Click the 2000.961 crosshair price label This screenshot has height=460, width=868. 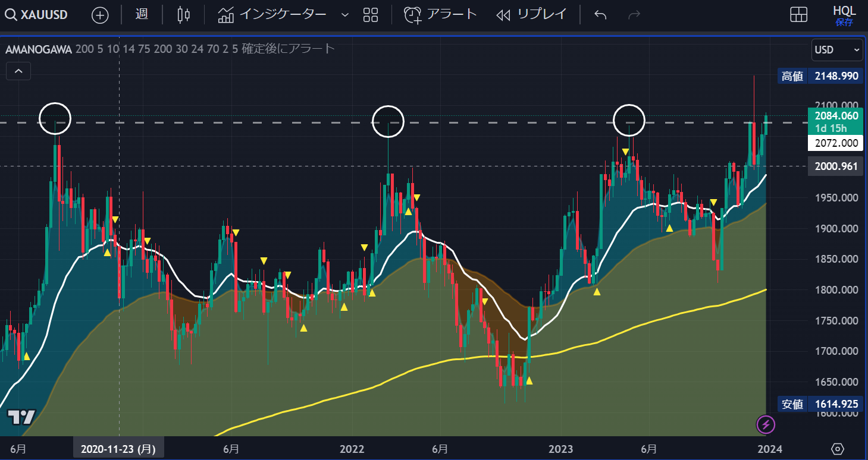pos(836,166)
